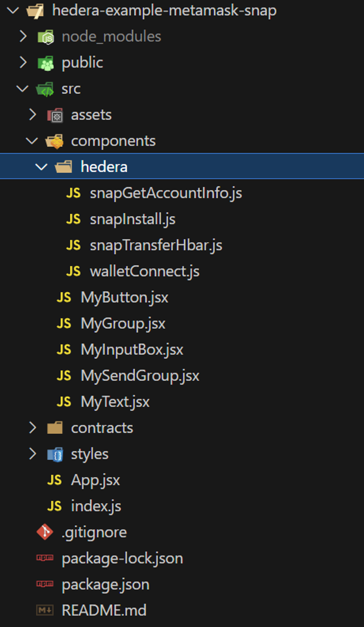Open the MyInputBox.jsx file
This screenshot has height=627, width=364.
pyautogui.click(x=132, y=350)
